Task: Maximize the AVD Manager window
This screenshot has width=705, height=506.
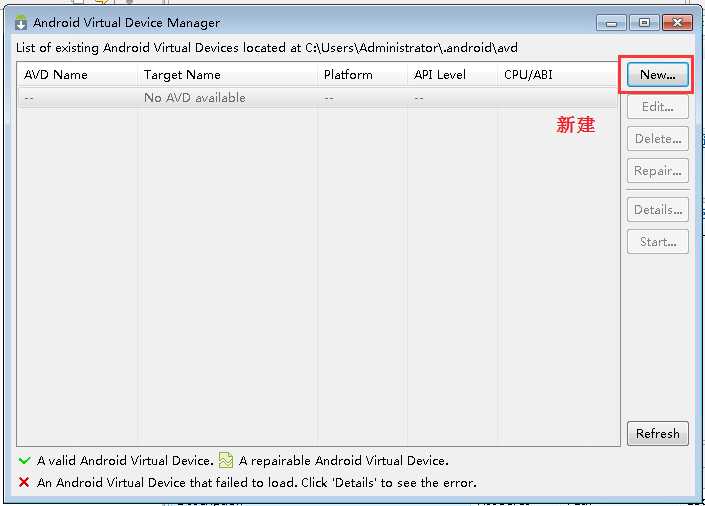Action: click(644, 22)
